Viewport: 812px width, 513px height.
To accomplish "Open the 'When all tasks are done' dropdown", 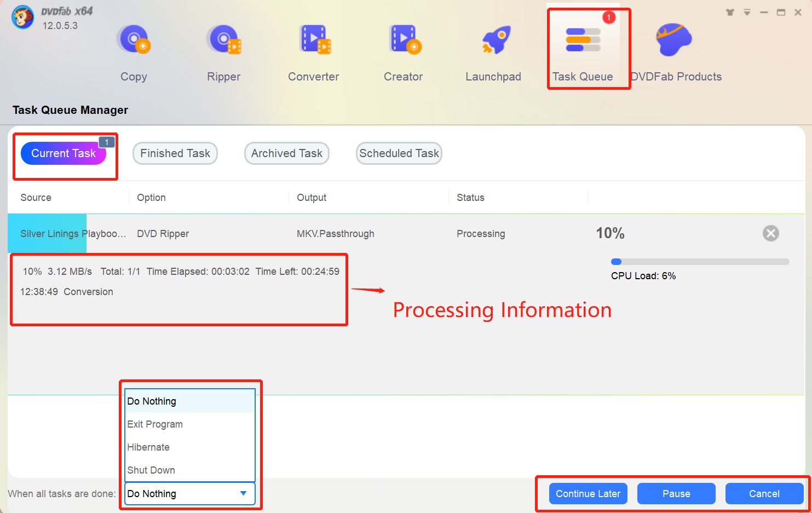I will click(190, 494).
